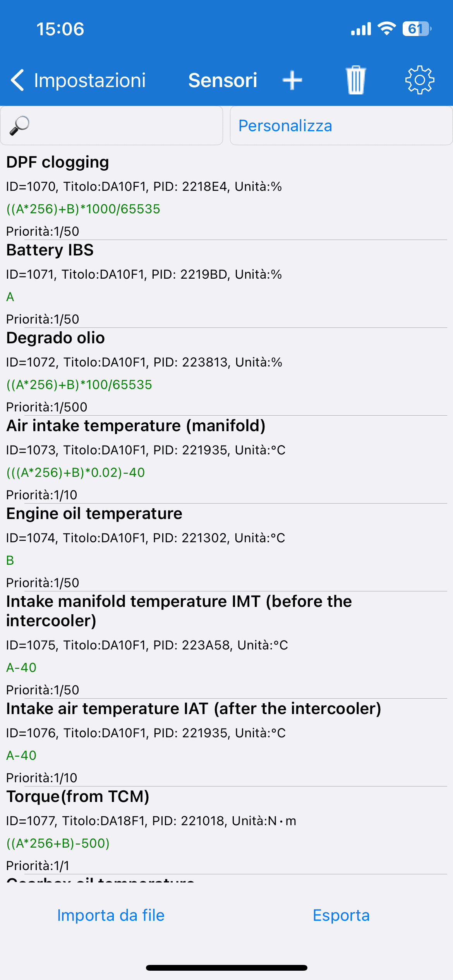This screenshot has height=980, width=453.
Task: Tap the trash can delete icon
Action: (355, 80)
